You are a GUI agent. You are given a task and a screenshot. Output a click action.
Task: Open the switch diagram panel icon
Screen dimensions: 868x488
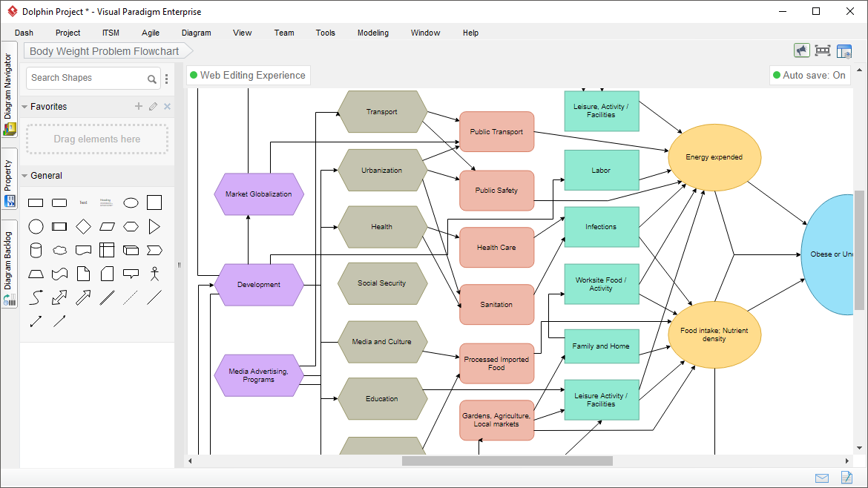(844, 51)
